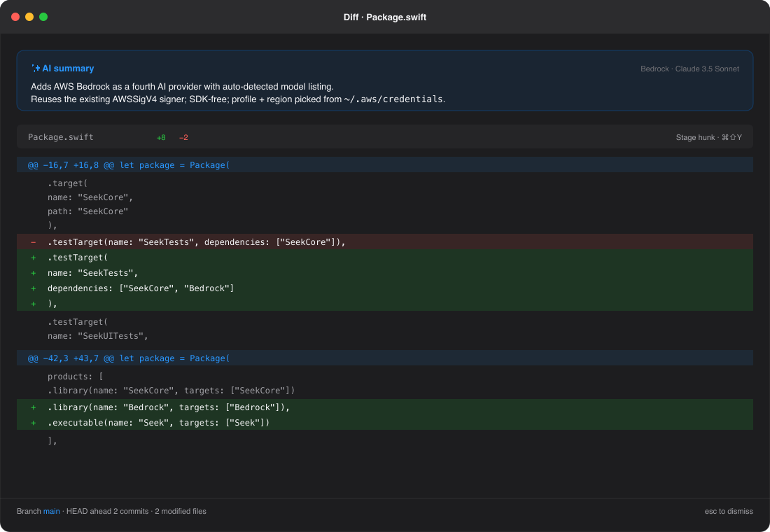Click the context line 'name: "SeekCore",'
770x532 pixels.
point(90,197)
